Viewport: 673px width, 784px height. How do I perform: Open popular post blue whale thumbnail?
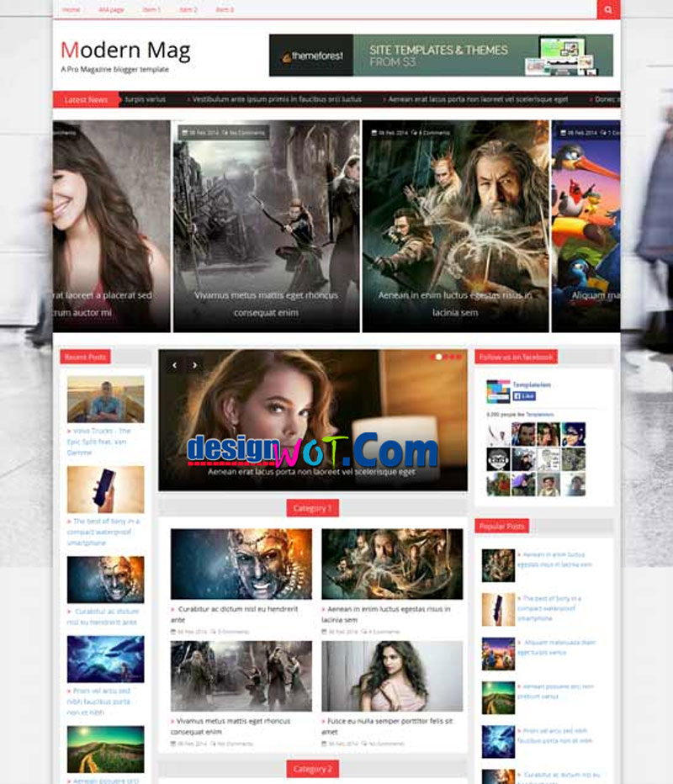click(498, 741)
